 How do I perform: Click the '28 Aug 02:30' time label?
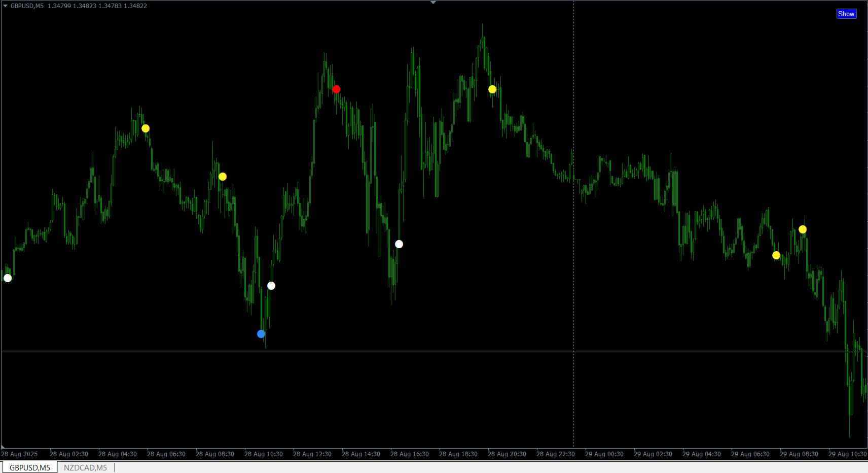(x=69, y=454)
